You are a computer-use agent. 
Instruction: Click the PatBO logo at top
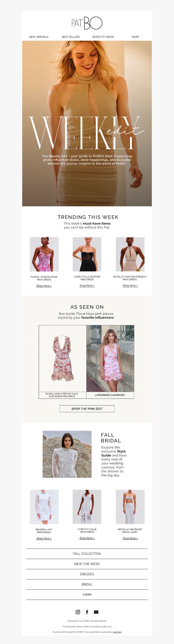click(87, 23)
